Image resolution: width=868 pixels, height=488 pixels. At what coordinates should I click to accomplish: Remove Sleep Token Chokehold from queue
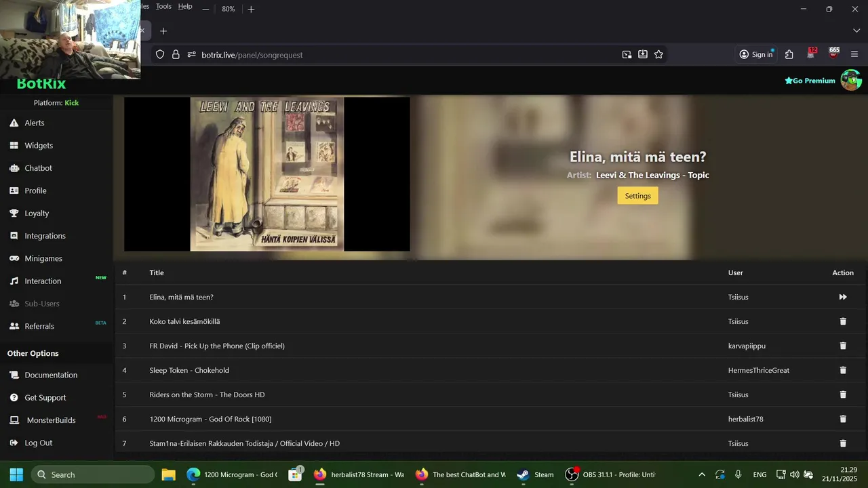pyautogui.click(x=843, y=370)
